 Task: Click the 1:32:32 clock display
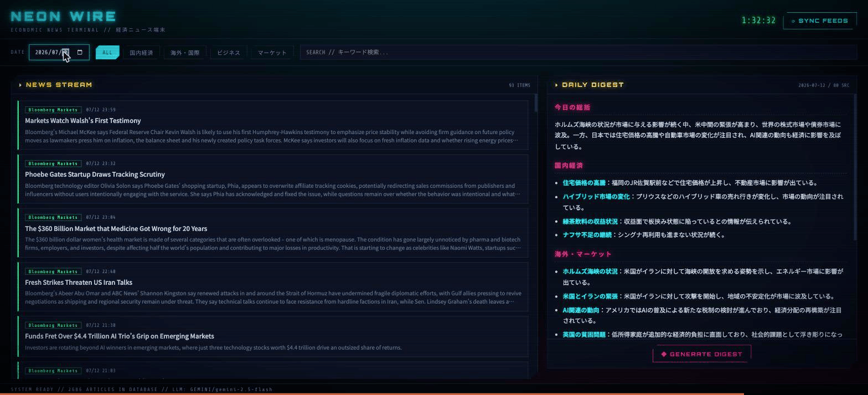point(758,20)
